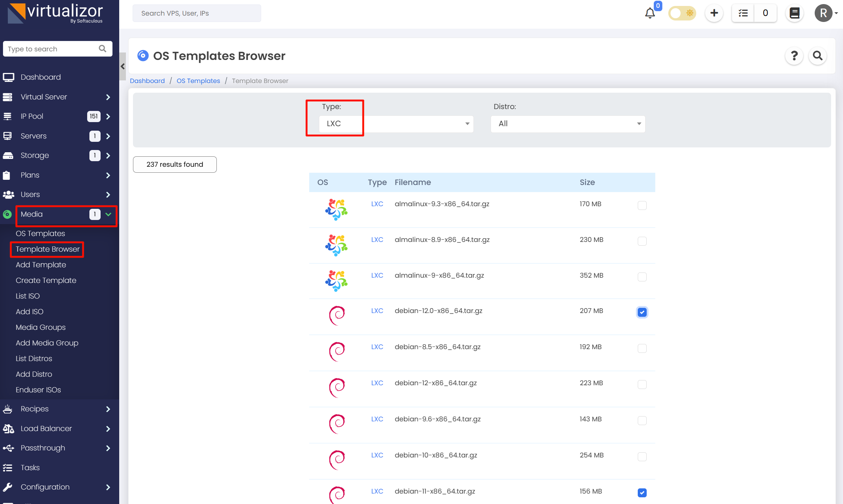Image resolution: width=843 pixels, height=504 pixels.
Task: Open Add Template in Media submenu
Action: (41, 265)
